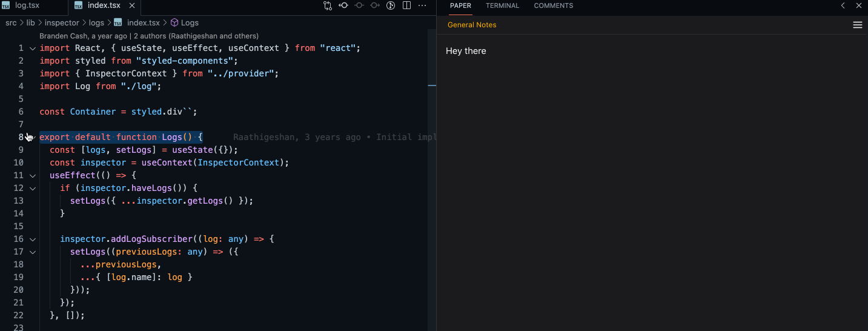Click useContext on line 10
Viewport: 868px width, 331px height.
pos(167,162)
